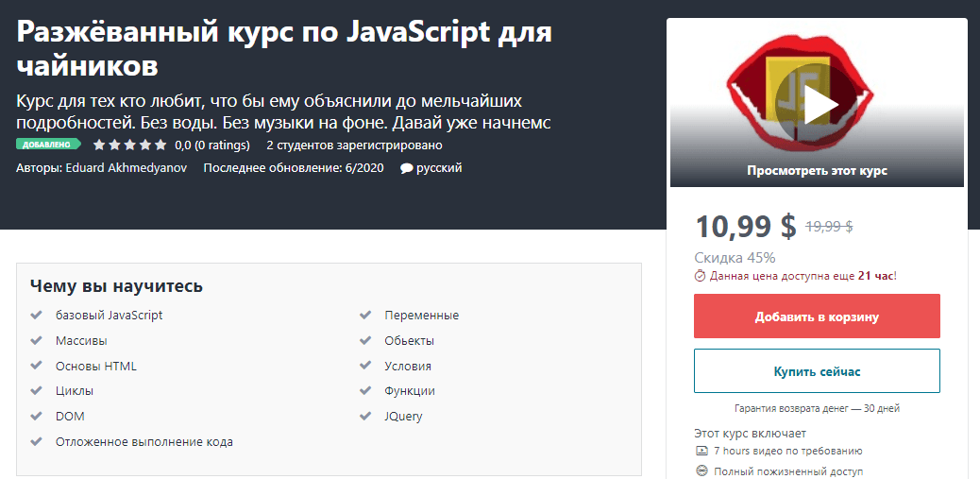The width and height of the screenshot is (980, 479).
Task: Click the checkmark next to 'DOM'
Action: [x=36, y=415]
